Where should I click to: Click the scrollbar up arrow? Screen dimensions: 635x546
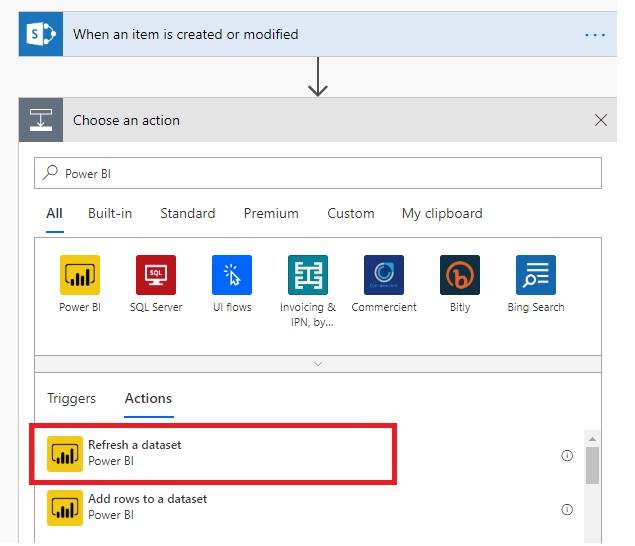592,439
